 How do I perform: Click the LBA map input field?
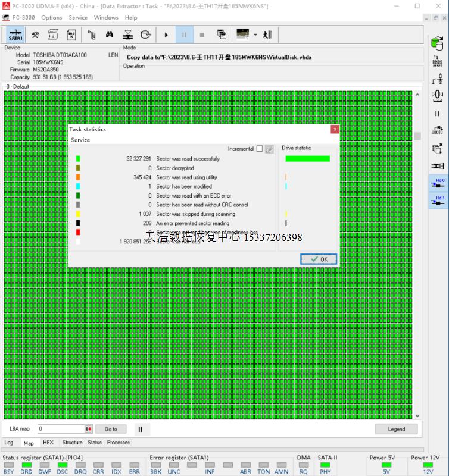pyautogui.click(x=61, y=429)
